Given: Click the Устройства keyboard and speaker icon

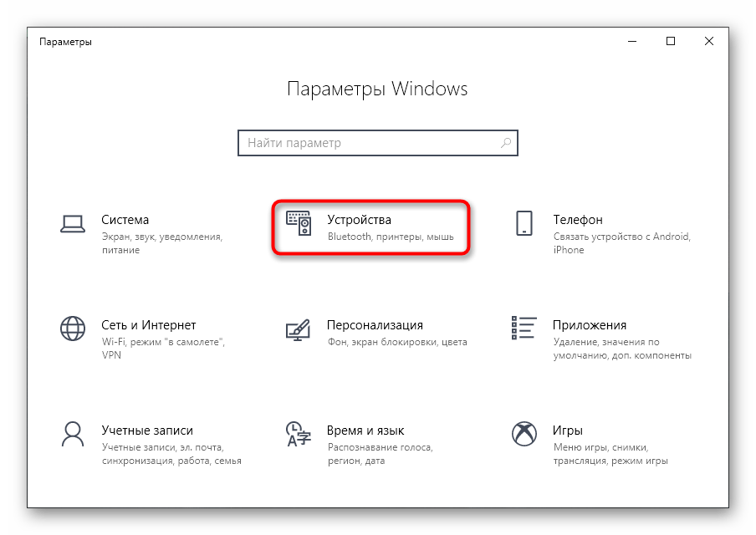Looking at the screenshot, I should coord(299,223).
